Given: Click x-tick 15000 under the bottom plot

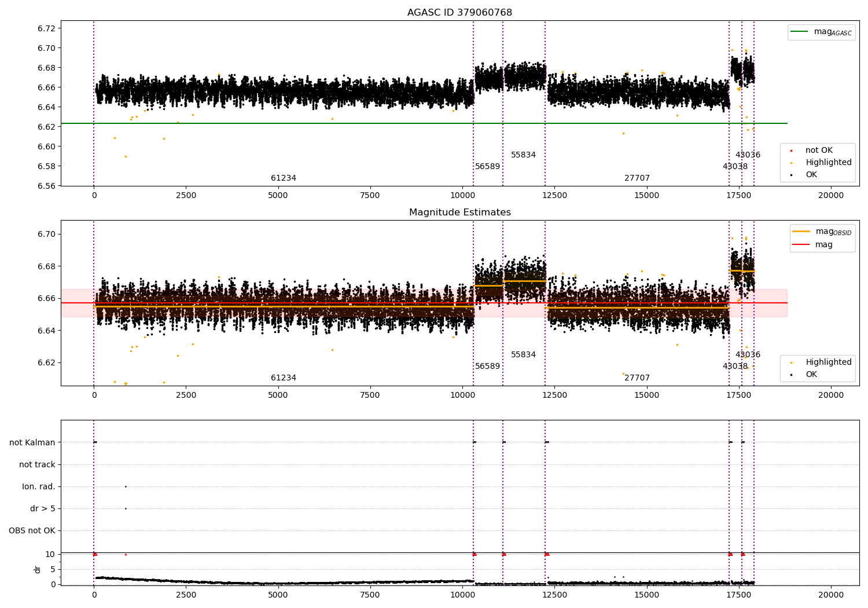Looking at the screenshot, I should tap(646, 595).
